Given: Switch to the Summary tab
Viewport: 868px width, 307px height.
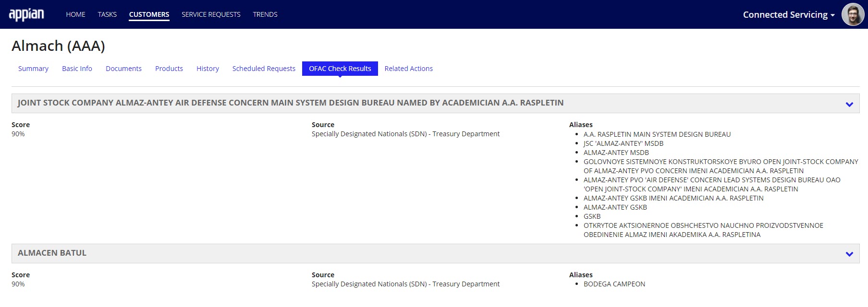Looking at the screenshot, I should pos(33,69).
